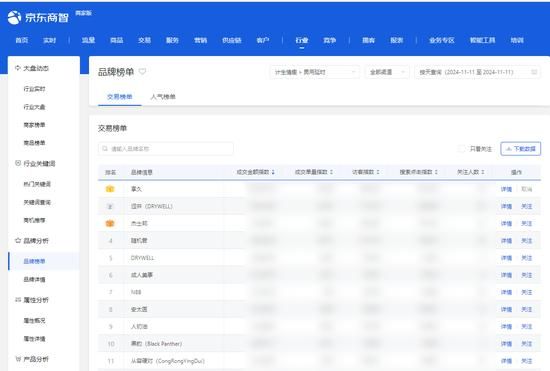Open 属性概况 in the sidebar
This screenshot has height=371, width=550.
pyautogui.click(x=34, y=321)
